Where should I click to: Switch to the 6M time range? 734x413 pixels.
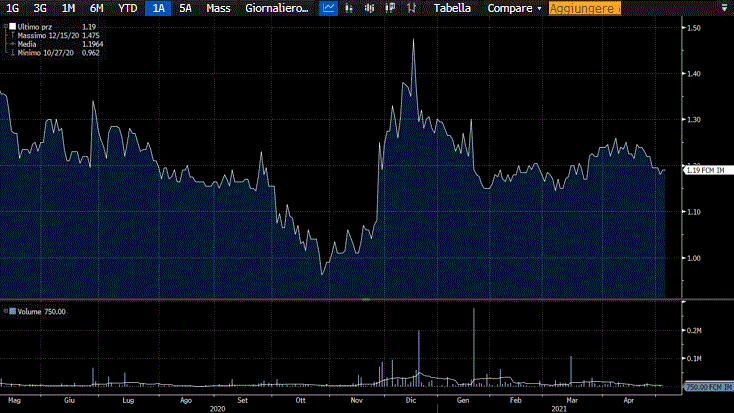96,8
